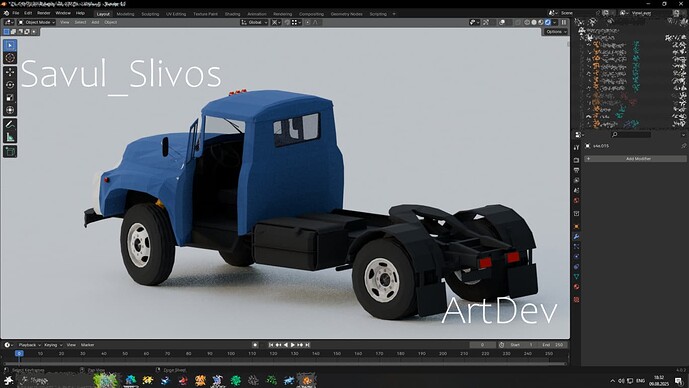Screen dimensions: 689x388
Task: Click the timeline horizontal scrollbar
Action: click(285, 364)
